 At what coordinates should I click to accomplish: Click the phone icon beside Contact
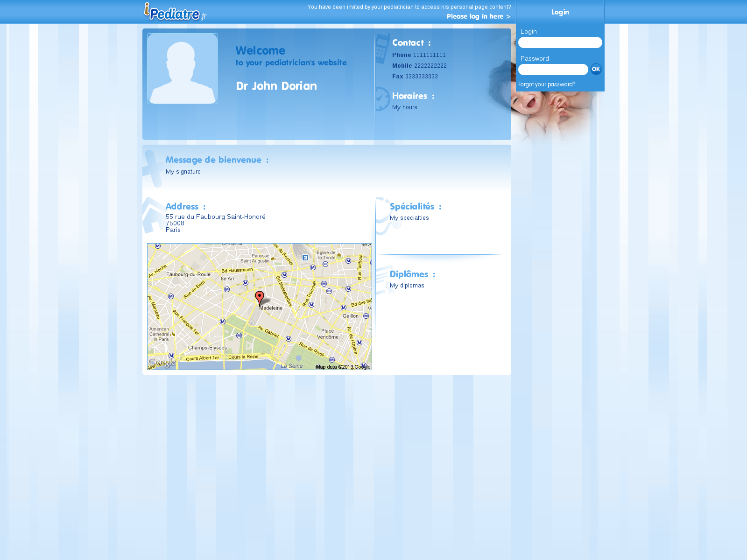pyautogui.click(x=382, y=48)
